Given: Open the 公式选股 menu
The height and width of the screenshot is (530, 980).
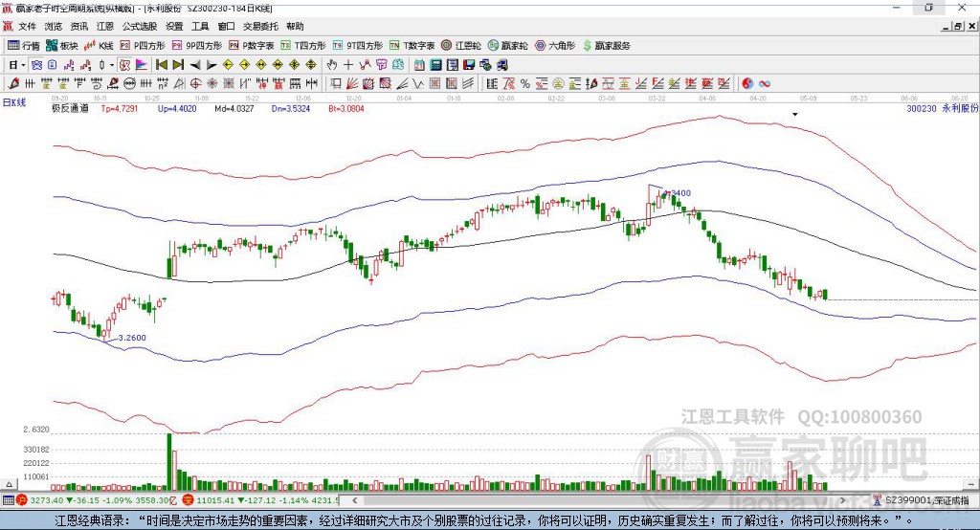Looking at the screenshot, I should tap(140, 26).
